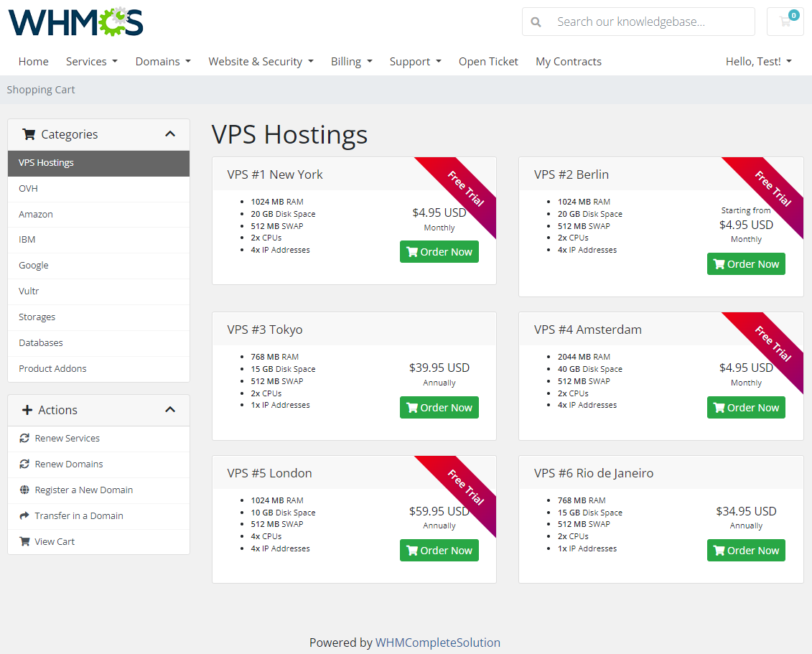Order the VPS #3 Tokyo plan
This screenshot has width=812, height=654.
pos(439,407)
